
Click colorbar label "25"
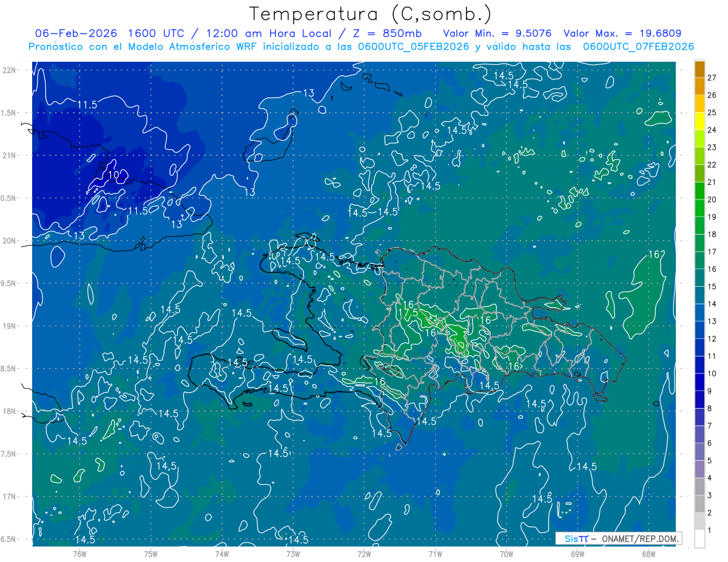pos(712,113)
